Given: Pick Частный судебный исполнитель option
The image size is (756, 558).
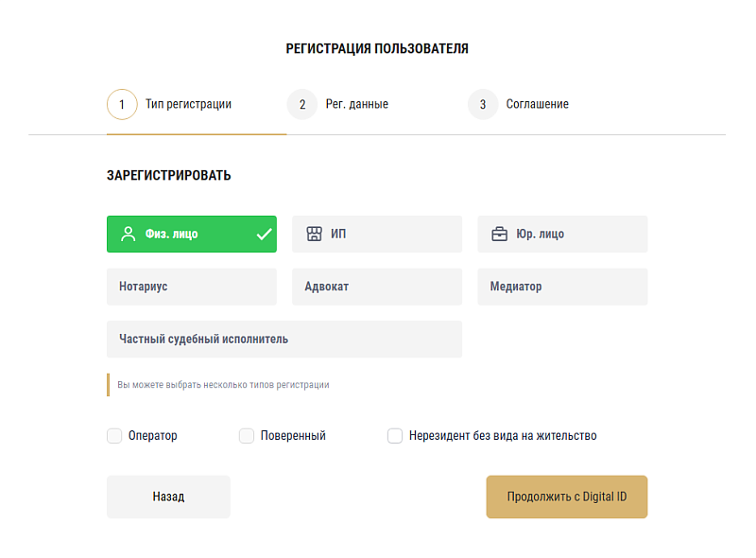Looking at the screenshot, I should [284, 339].
